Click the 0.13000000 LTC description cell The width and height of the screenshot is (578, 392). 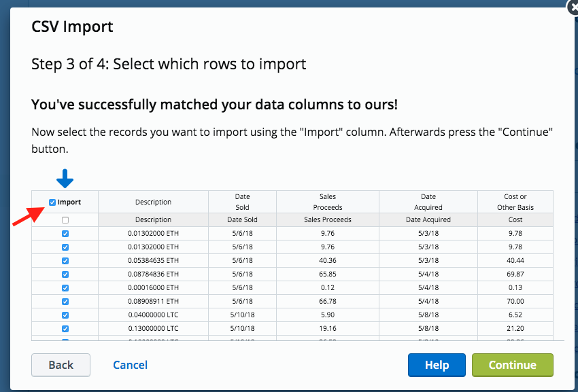pos(154,329)
